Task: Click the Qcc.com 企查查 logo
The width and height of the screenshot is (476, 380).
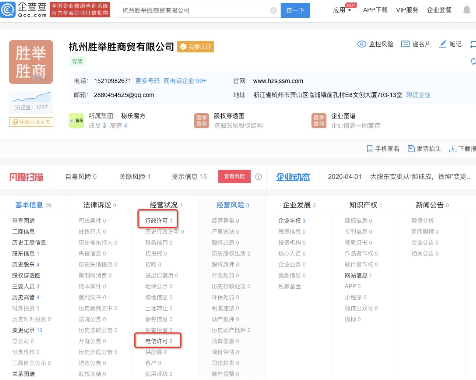Action: point(23,9)
